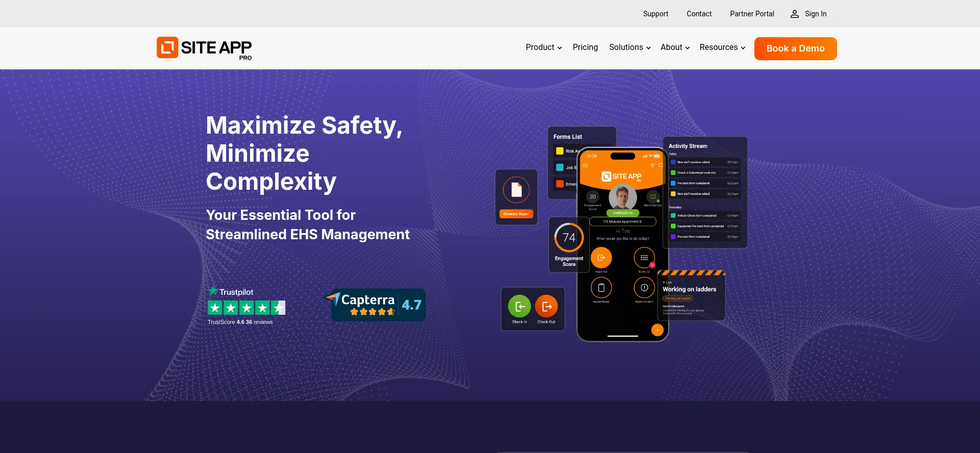Click the Generate Report button on card
Image resolution: width=980 pixels, height=453 pixels.
(x=516, y=214)
